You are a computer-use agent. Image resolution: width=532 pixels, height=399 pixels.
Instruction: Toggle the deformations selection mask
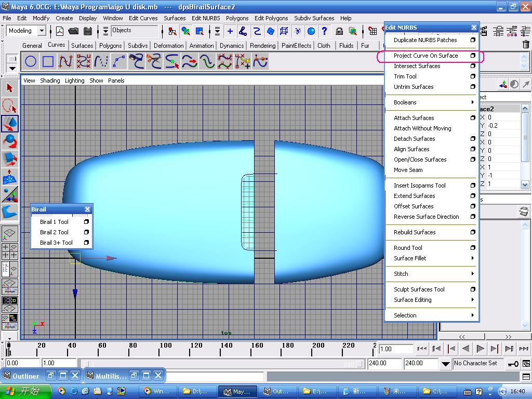click(x=284, y=32)
